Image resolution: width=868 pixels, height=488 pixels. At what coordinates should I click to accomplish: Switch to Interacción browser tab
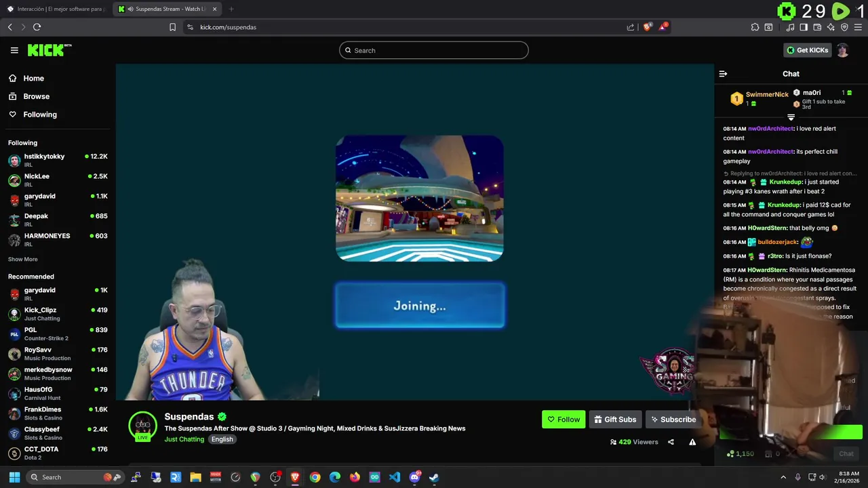pyautogui.click(x=56, y=9)
